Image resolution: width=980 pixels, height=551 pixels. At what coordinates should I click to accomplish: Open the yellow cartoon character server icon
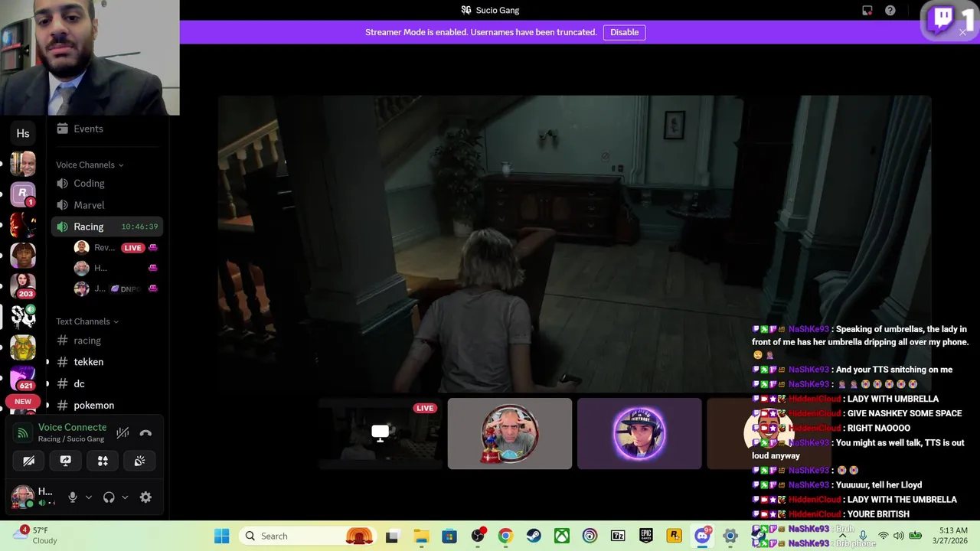point(23,347)
